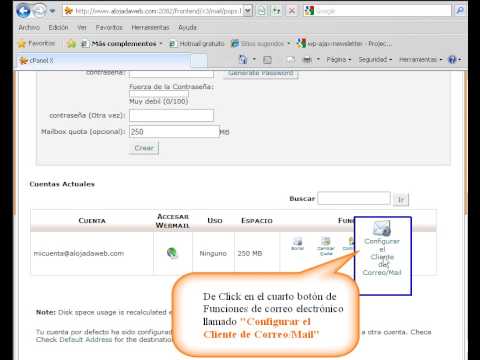Open the Edición menu
Screen dimensions: 480x360
[58, 28]
